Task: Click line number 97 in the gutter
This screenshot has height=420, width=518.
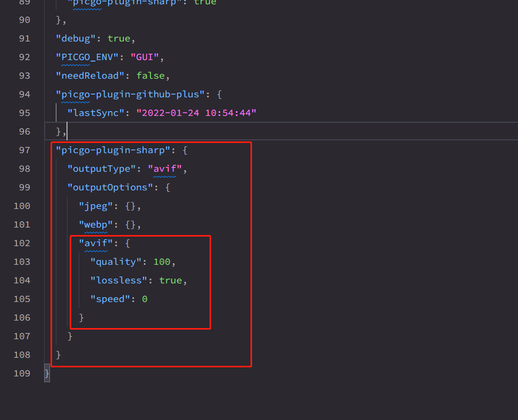Action: (24, 150)
